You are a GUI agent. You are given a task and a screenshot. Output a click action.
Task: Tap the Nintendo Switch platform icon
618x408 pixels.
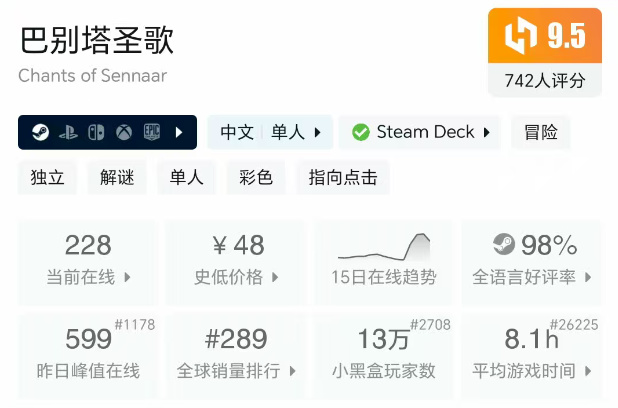[x=96, y=132]
